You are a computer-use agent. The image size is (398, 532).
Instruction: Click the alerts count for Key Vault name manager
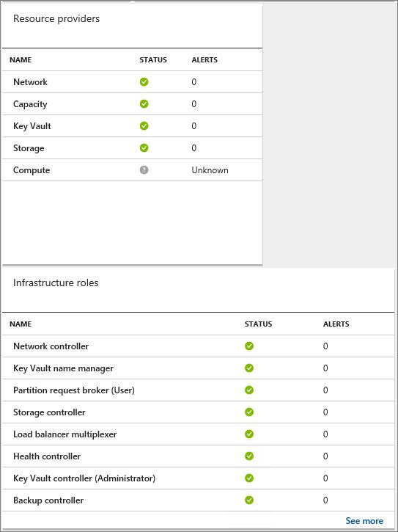click(325, 368)
